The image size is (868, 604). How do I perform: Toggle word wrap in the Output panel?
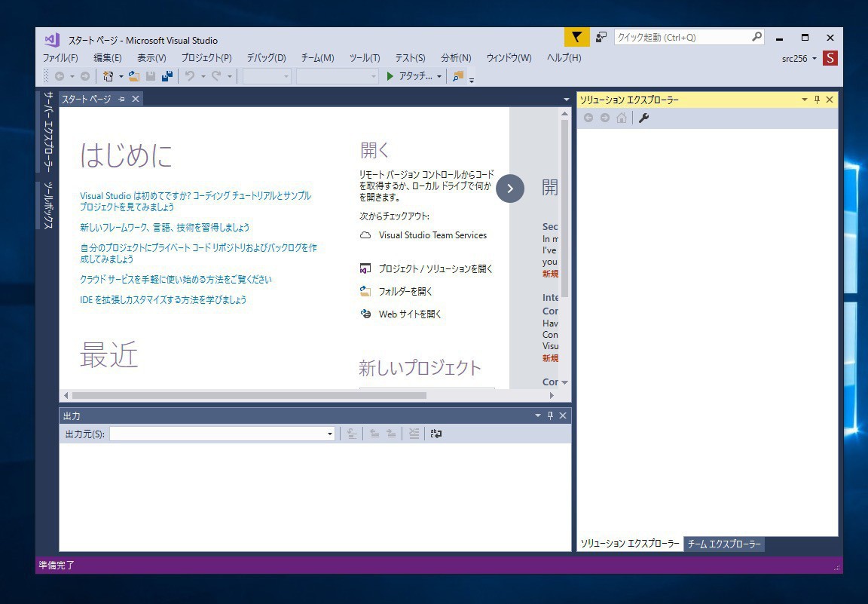click(436, 434)
